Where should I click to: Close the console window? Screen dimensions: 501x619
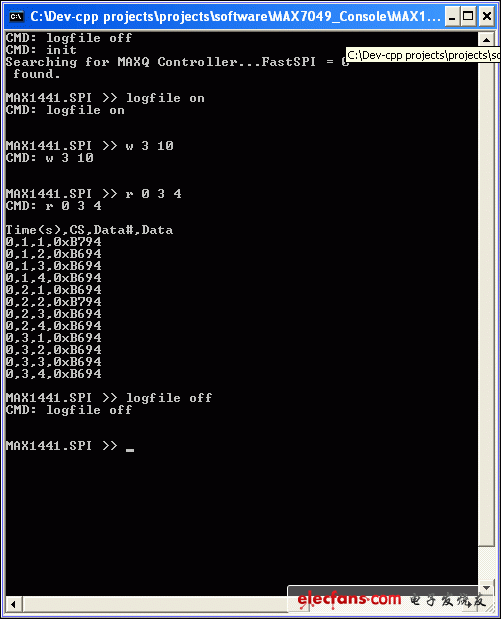(x=487, y=17)
